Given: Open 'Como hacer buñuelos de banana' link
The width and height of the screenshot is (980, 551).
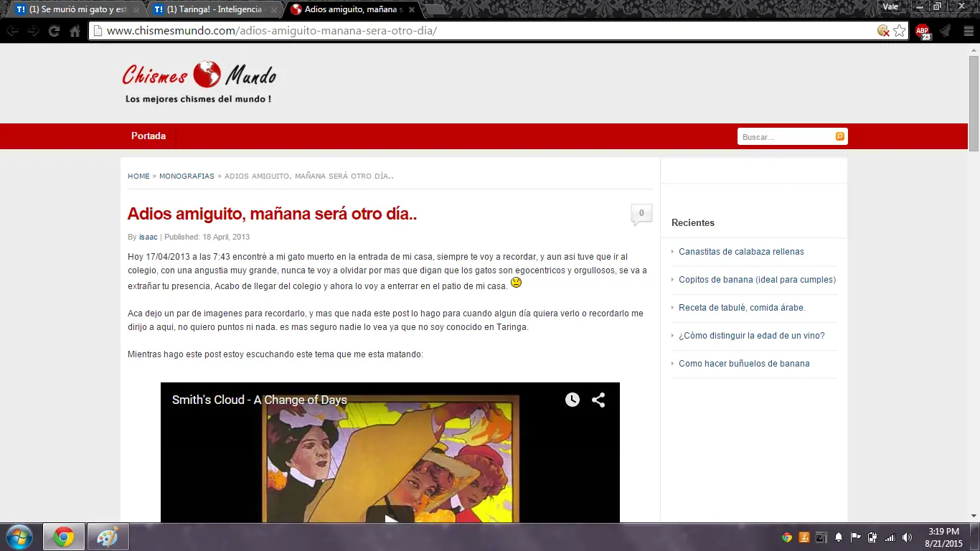Looking at the screenshot, I should click(744, 364).
